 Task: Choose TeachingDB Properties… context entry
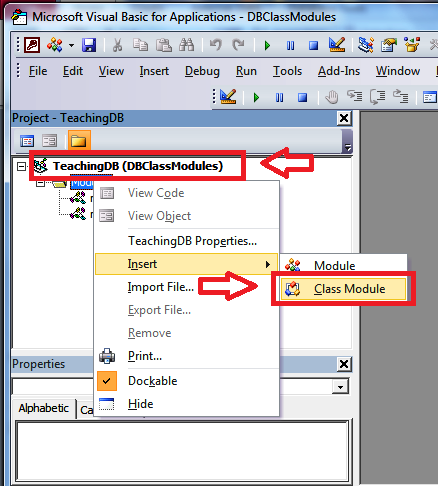pyautogui.click(x=192, y=241)
